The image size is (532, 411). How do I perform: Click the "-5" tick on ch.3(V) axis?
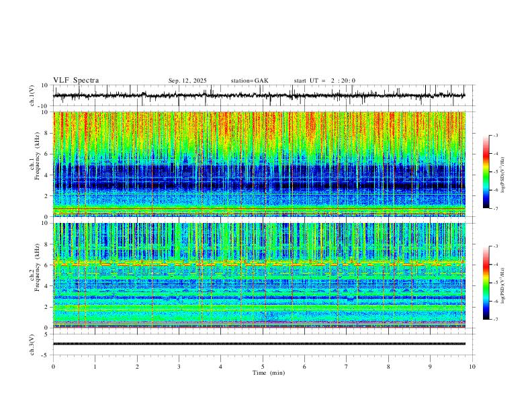coord(46,355)
